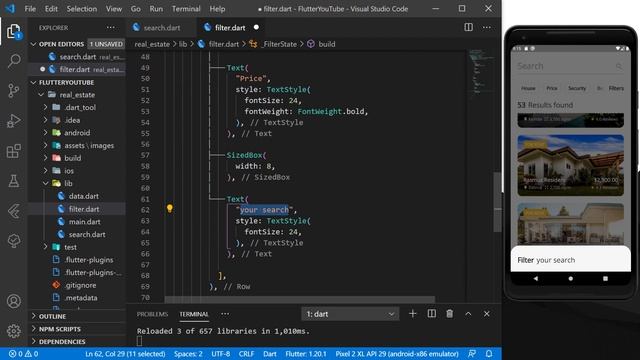Select search.dart in Open Editors list
This screenshot has width=640, height=360.
point(78,57)
